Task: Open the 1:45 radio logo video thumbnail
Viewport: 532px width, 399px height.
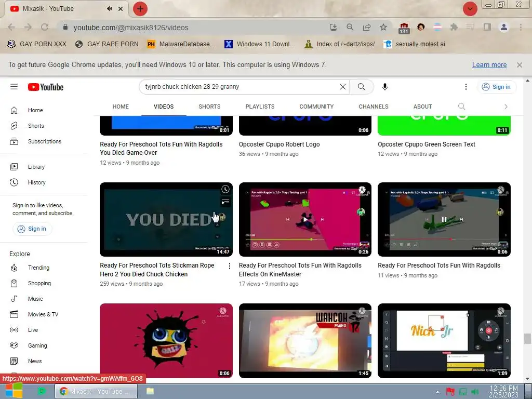Action: point(305,341)
